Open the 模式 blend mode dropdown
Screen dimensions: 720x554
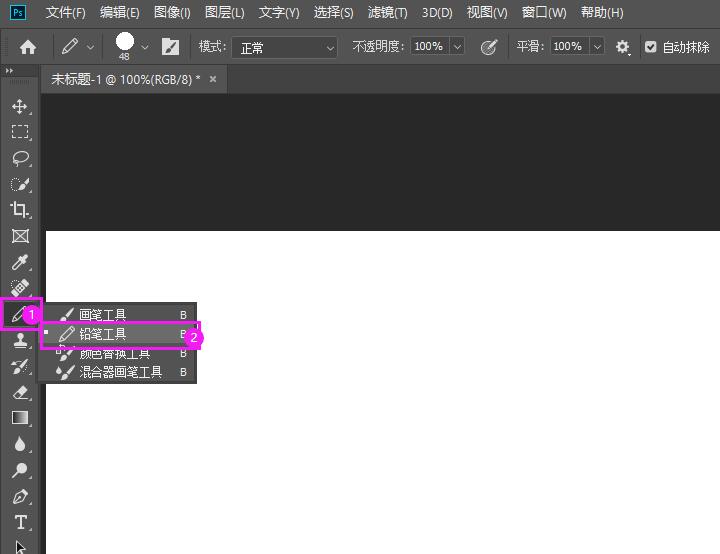click(284, 47)
